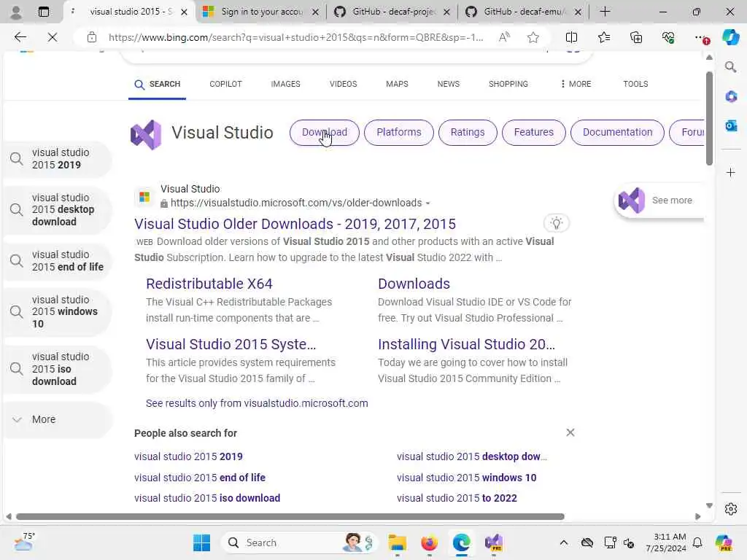Screen dimensions: 747x560
Task: Open dropdown arrow next to older-downloads URL
Action: [427, 203]
